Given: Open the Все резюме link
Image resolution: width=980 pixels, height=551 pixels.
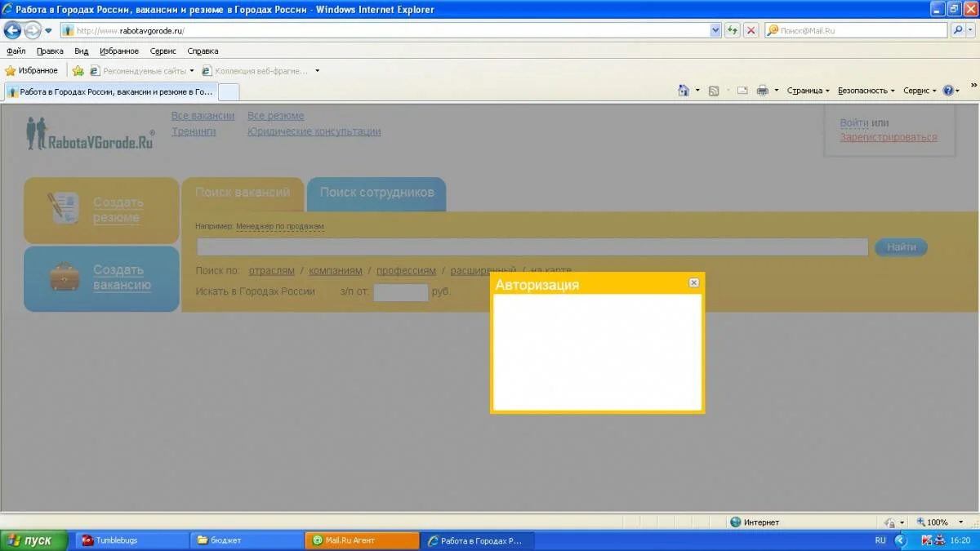Looking at the screenshot, I should click(x=275, y=116).
